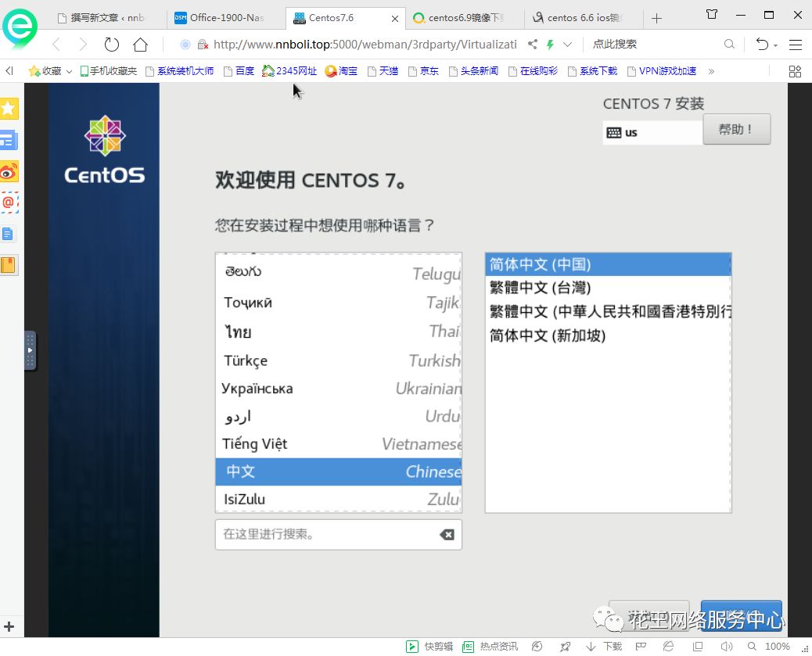The image size is (812, 656).
Task: Click the URL address field
Action: coord(365,45)
